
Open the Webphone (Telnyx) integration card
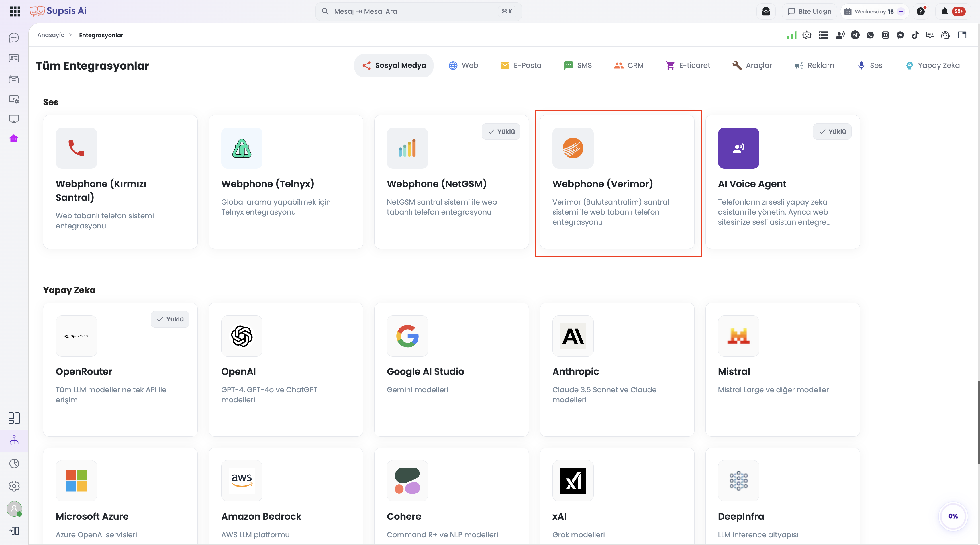[x=286, y=182]
